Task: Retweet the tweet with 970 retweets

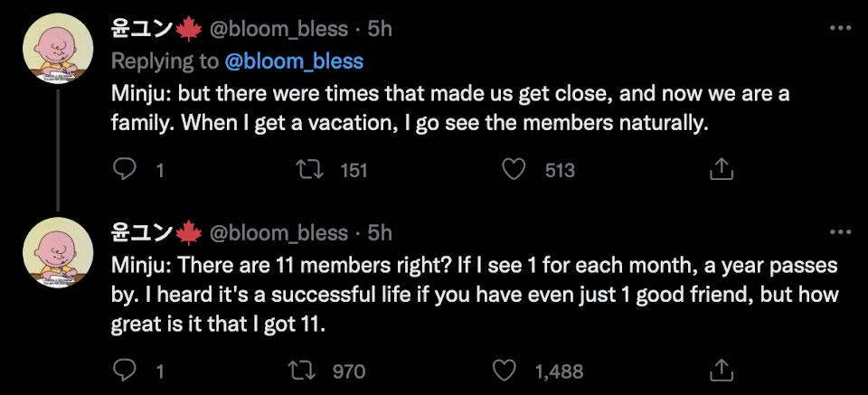Action: (317, 371)
